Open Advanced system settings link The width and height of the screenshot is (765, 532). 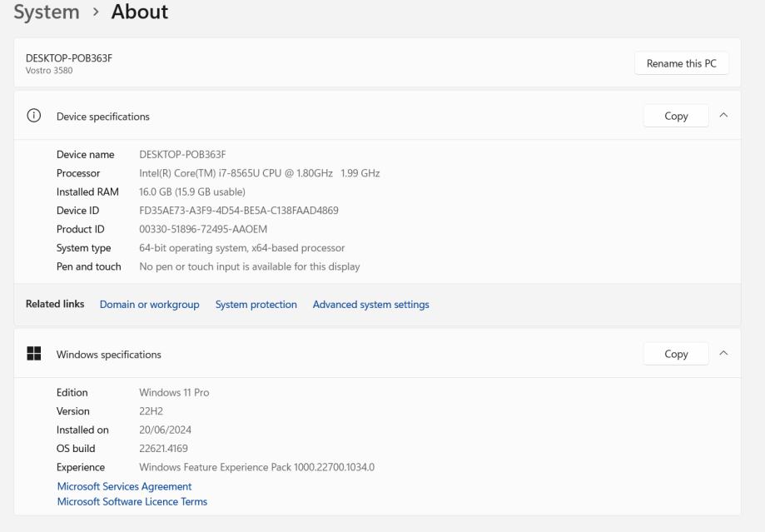pyautogui.click(x=370, y=305)
